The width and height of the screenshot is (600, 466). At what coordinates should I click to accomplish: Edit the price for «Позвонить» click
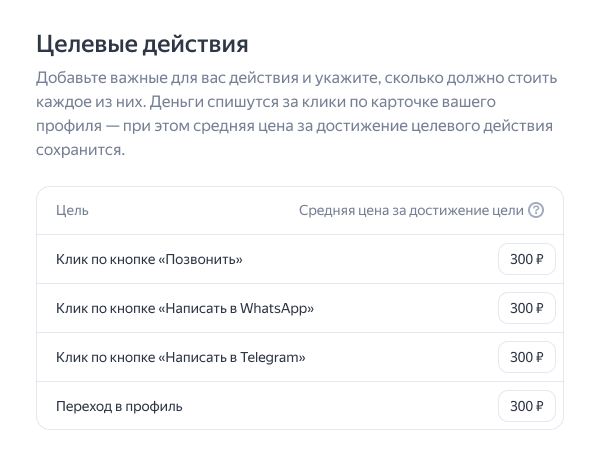526,260
